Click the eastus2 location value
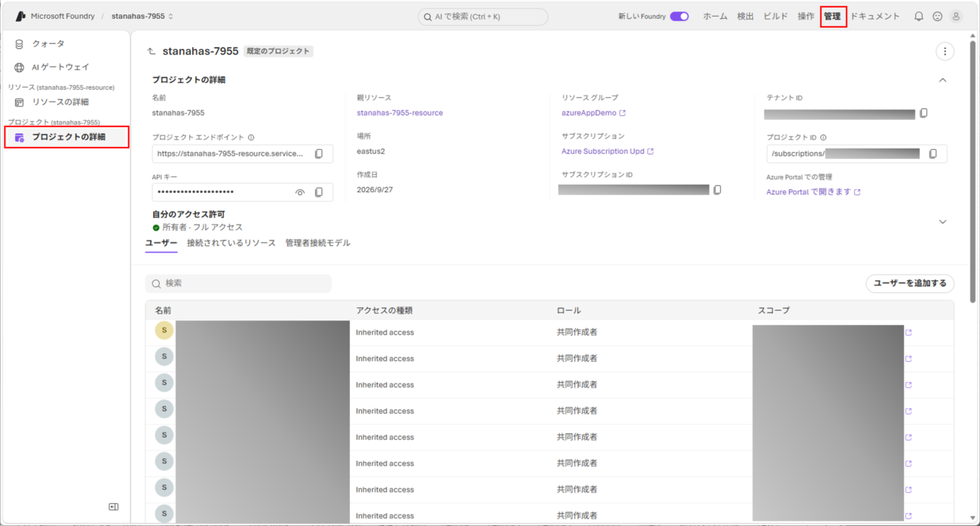Screen dimensions: 980x526 (x=371, y=151)
